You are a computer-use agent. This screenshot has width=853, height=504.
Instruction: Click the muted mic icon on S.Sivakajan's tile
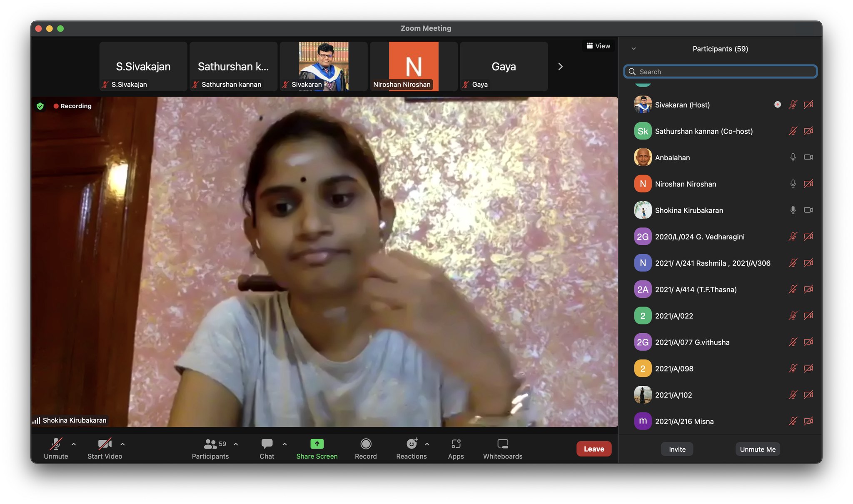click(105, 85)
